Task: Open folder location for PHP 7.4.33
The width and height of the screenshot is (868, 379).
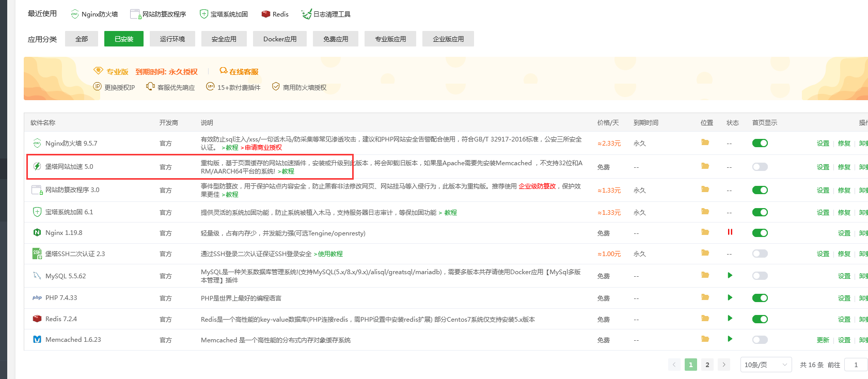Action: point(705,297)
